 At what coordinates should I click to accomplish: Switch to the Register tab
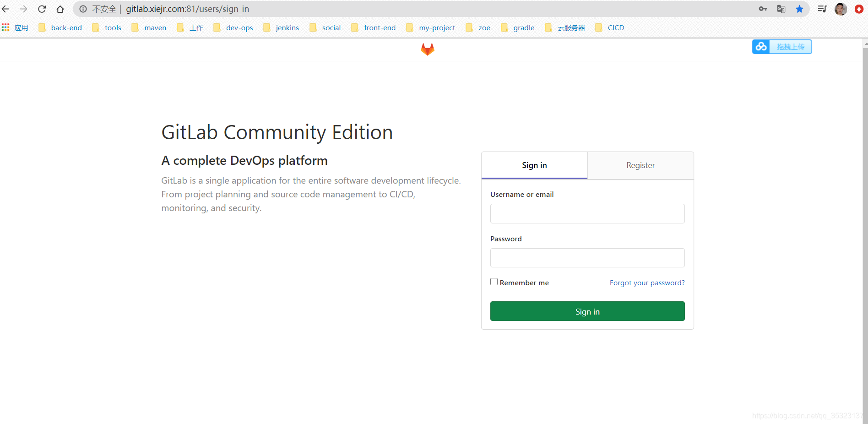tap(640, 165)
